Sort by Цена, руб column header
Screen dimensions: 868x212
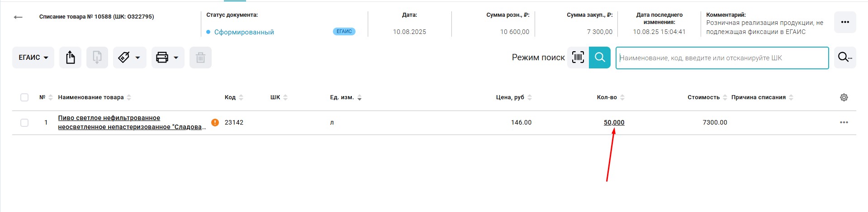pyautogui.click(x=510, y=97)
